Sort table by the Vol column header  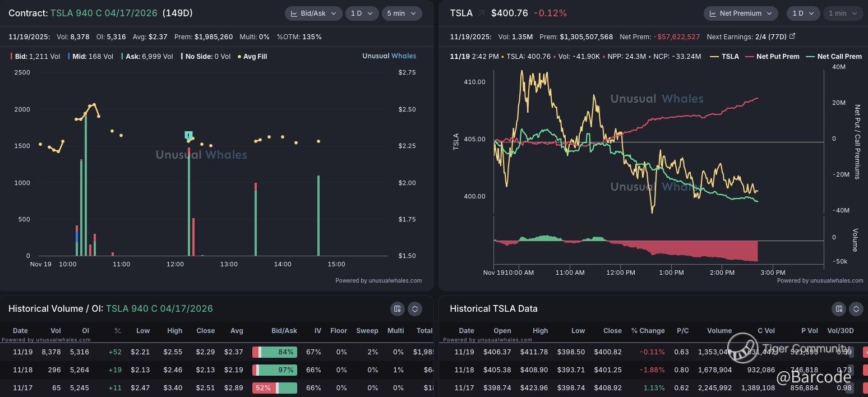tap(55, 331)
